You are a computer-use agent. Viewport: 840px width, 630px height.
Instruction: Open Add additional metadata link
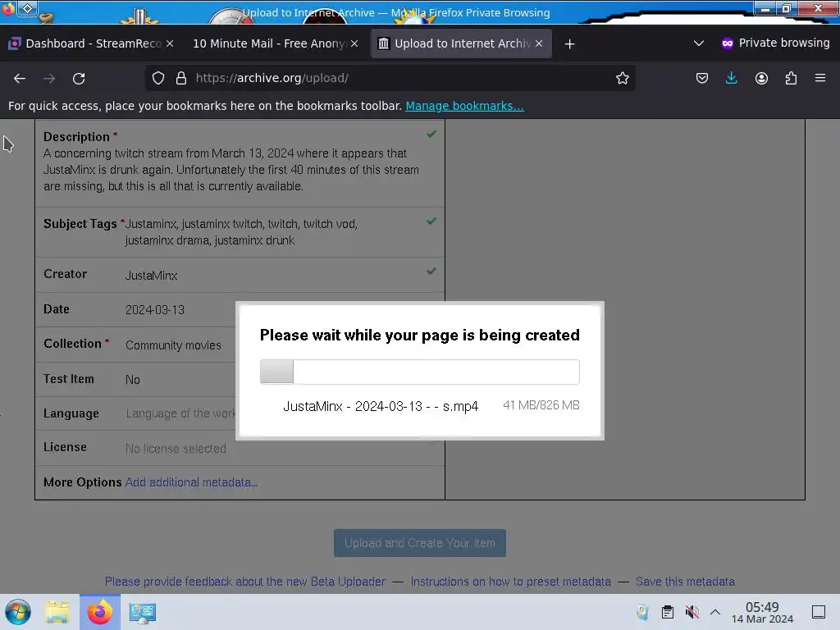point(192,482)
